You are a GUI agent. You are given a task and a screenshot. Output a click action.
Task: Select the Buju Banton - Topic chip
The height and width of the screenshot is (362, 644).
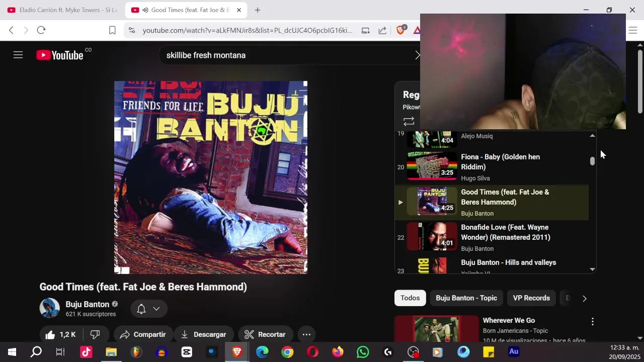[x=466, y=298]
